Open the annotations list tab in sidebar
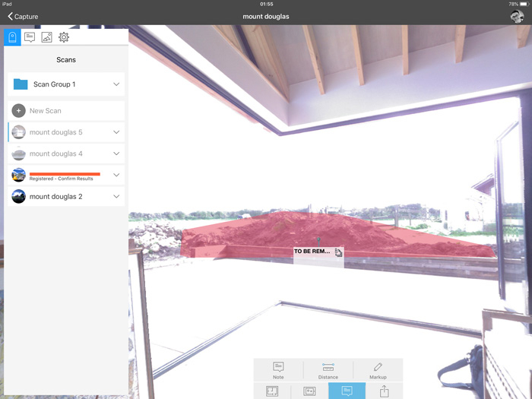This screenshot has height=399, width=532. pyautogui.click(x=30, y=37)
